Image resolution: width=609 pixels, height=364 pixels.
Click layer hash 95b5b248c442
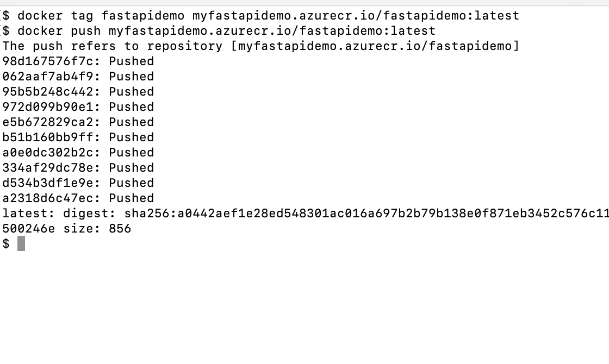tap(48, 92)
